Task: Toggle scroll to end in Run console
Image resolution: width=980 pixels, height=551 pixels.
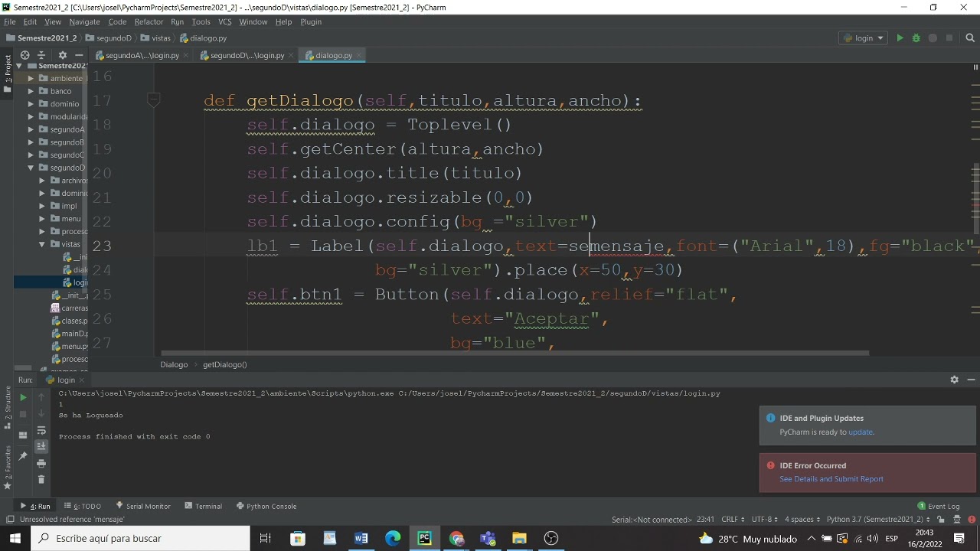Action: click(41, 446)
